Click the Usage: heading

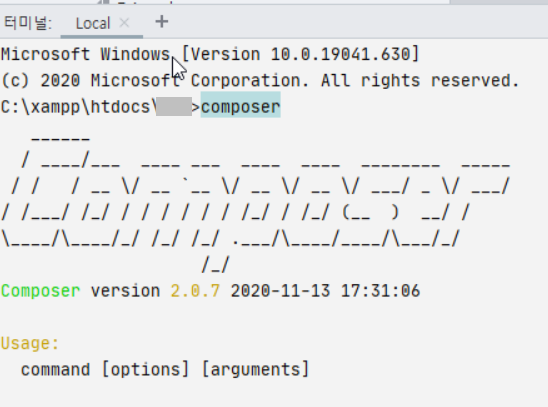point(30,343)
